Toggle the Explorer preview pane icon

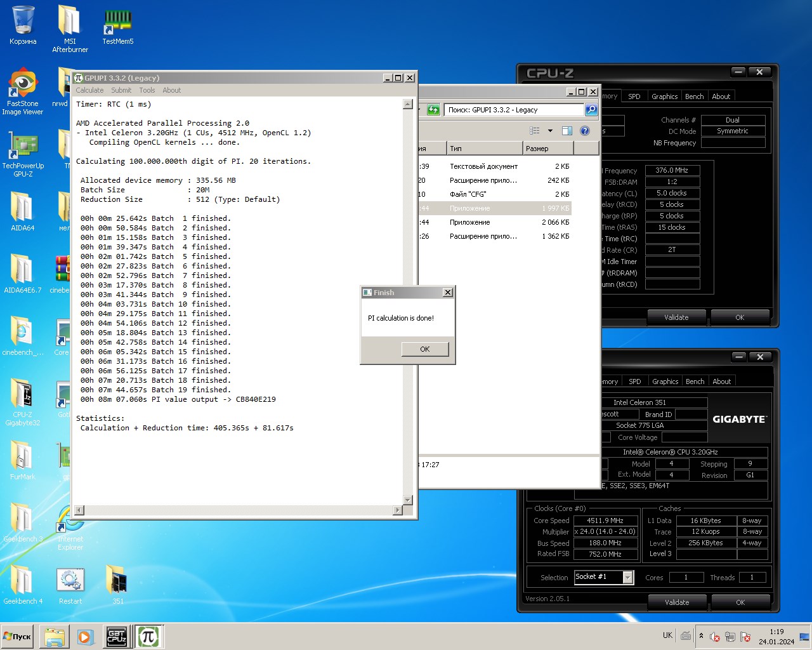(x=567, y=131)
